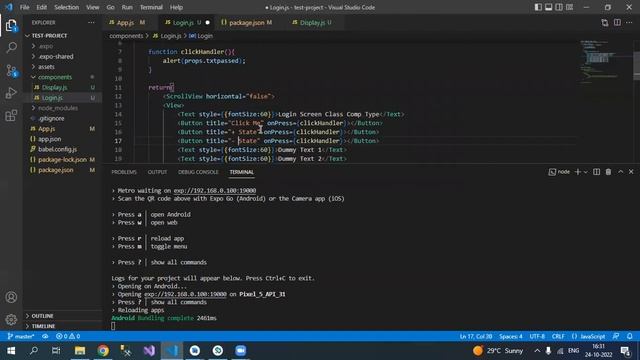Customize layout icon in title bar
Screen dimensions: 640x360
tap(569, 7)
